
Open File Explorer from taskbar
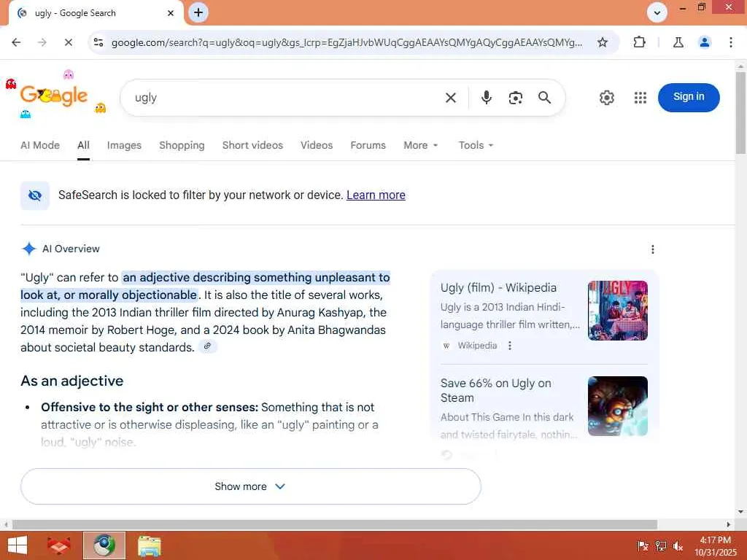click(149, 545)
